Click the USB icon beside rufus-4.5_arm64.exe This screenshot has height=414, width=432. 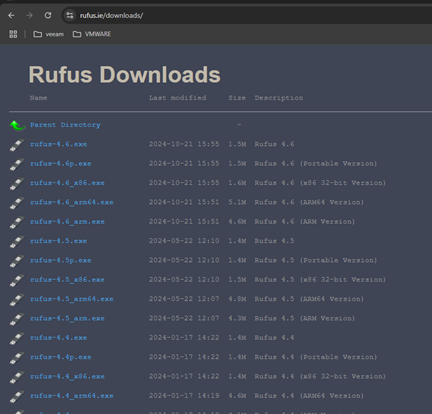tap(17, 300)
